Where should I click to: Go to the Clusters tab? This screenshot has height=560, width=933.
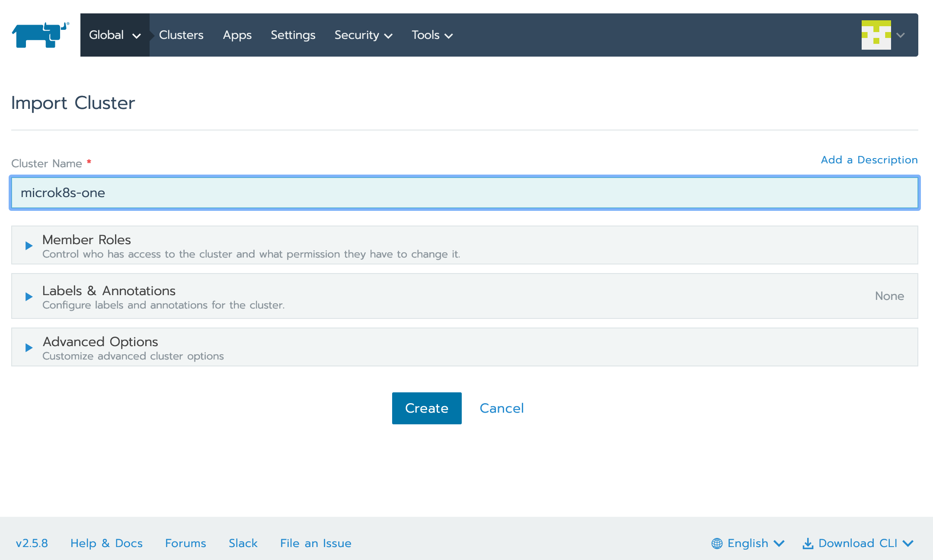pyautogui.click(x=181, y=35)
